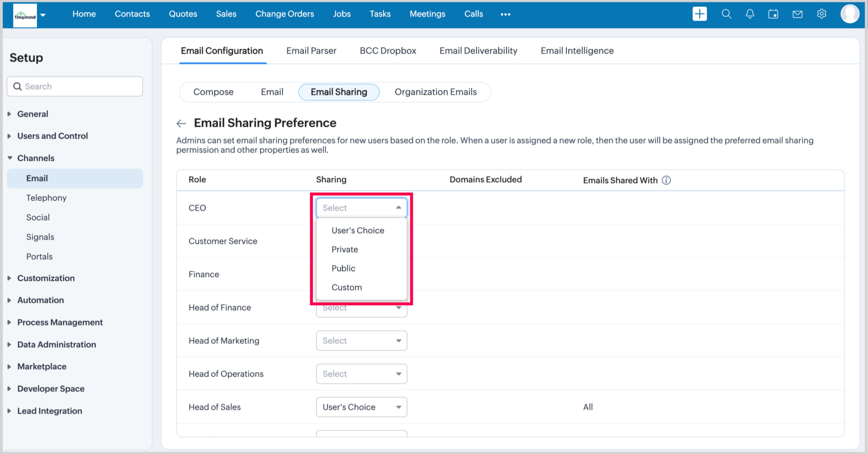The height and width of the screenshot is (454, 868).
Task: Open Head of Sales sharing dropdown
Action: [361, 407]
